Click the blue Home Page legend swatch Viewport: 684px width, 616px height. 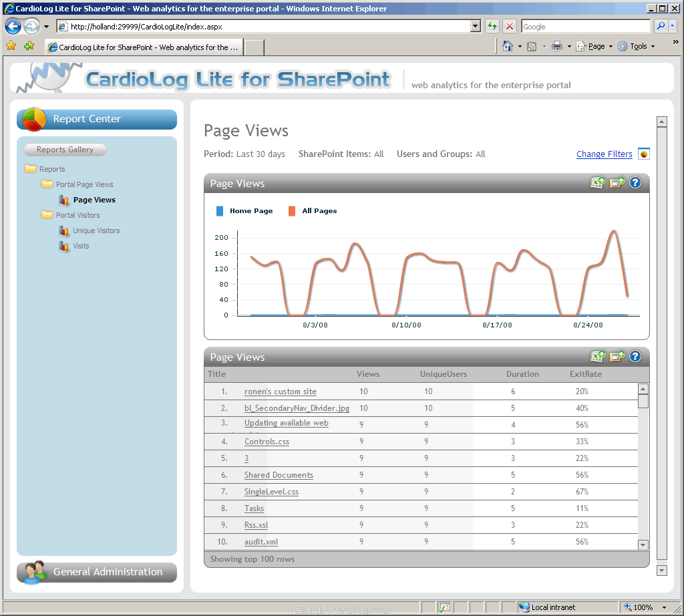click(219, 211)
